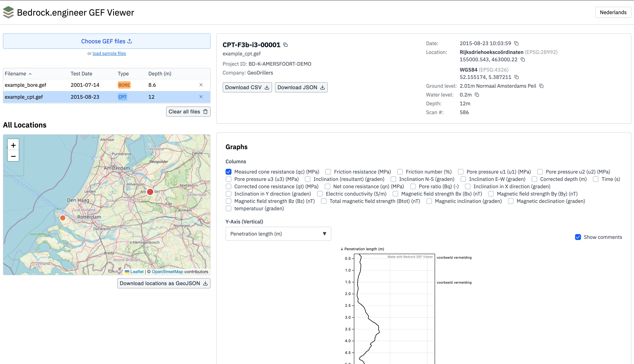This screenshot has height=364, width=634.
Task: Copy the Rijksdriehoekscoördinaten coordinates
Action: point(523,59)
